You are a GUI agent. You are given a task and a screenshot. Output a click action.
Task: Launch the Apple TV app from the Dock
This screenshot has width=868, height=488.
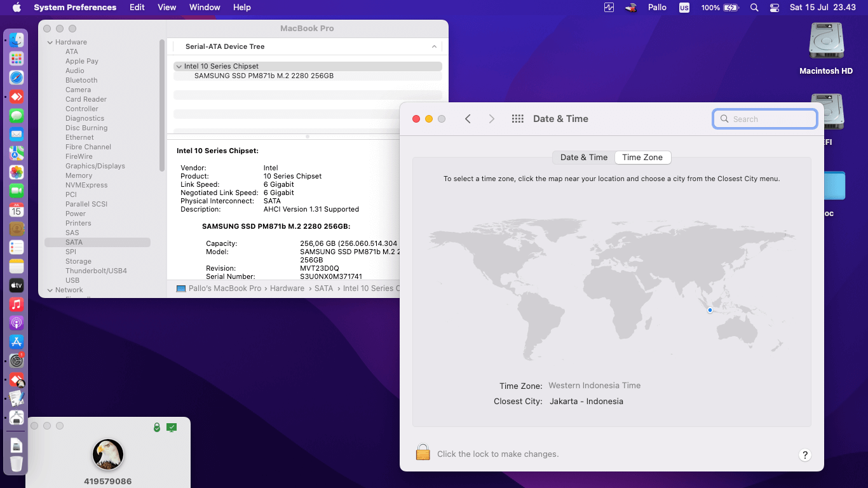[x=17, y=285]
